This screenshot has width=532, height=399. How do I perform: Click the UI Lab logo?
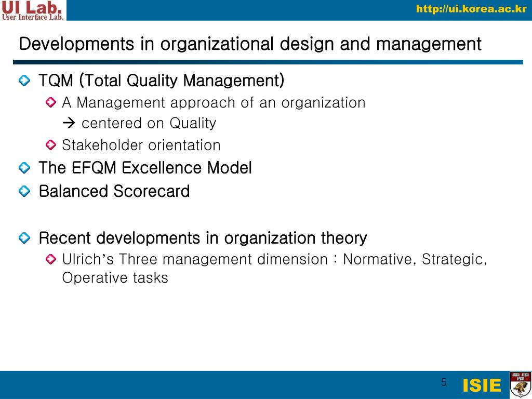coord(33,10)
